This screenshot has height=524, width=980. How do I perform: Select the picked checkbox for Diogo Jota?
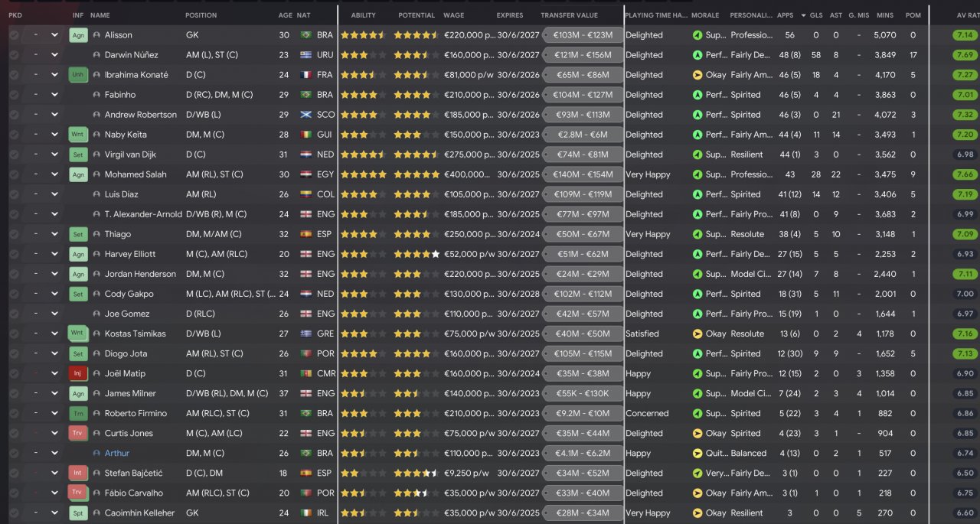(x=14, y=353)
